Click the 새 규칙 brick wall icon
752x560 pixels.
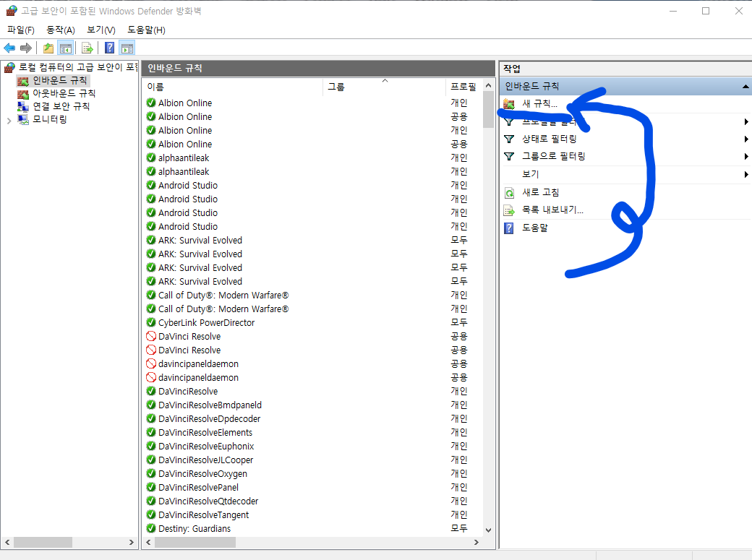click(x=509, y=103)
